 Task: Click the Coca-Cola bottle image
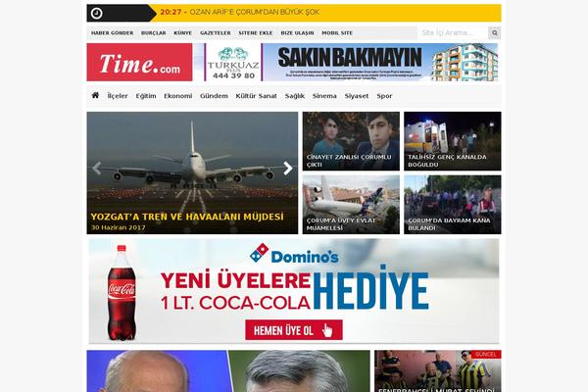pyautogui.click(x=122, y=293)
